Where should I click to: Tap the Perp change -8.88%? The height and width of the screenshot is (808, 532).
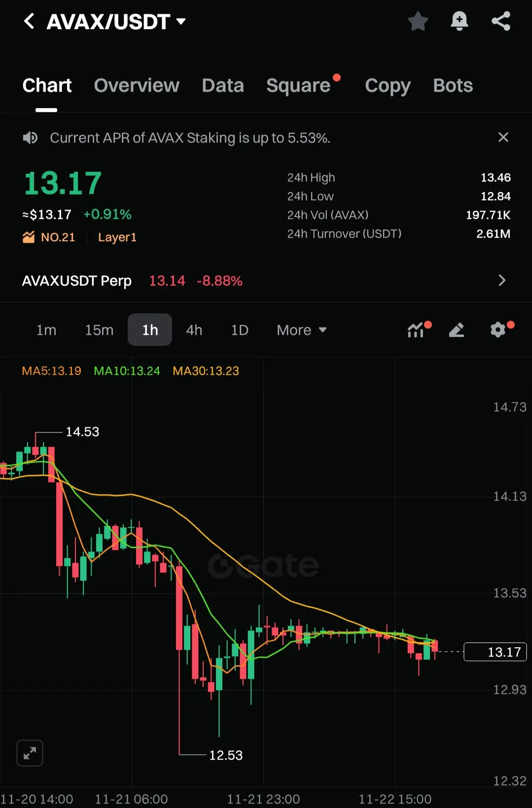pos(219,281)
